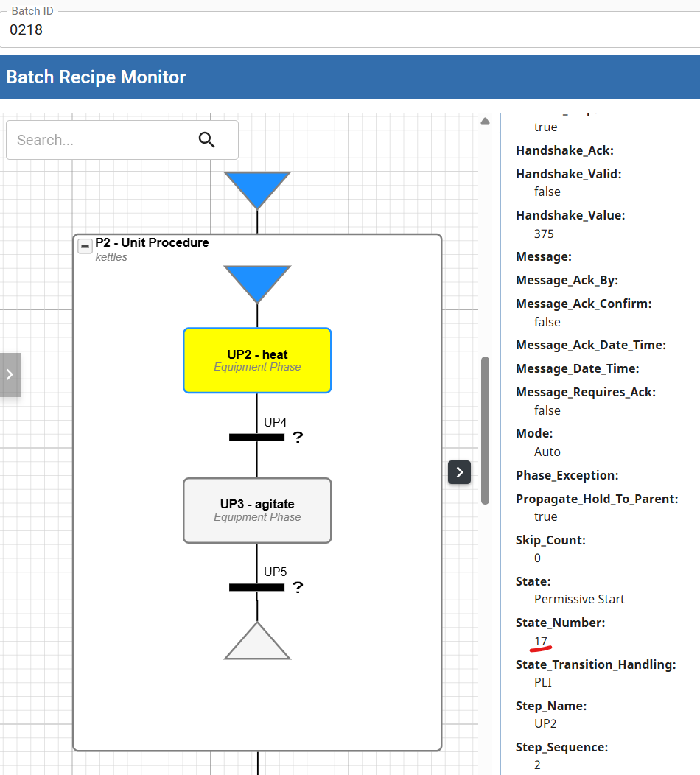Image resolution: width=700 pixels, height=775 pixels.
Task: Click the question mark next to UP4
Action: tap(298, 438)
